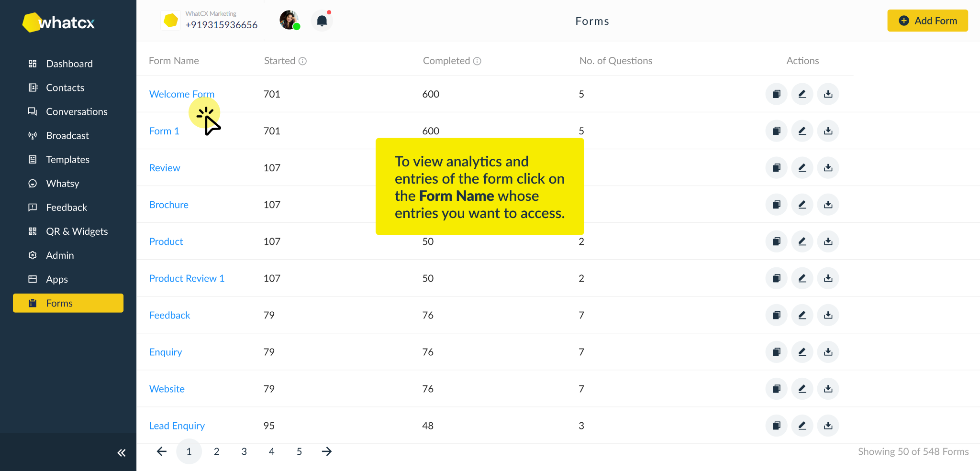The image size is (980, 471).
Task: Navigate to Dashboard in the sidebar
Action: point(69,63)
